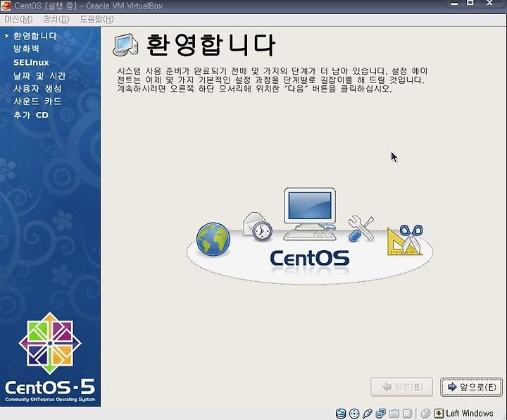Screen dimensions: 507x420
Task: Click the monitor icon in the illustration
Action: click(x=310, y=214)
